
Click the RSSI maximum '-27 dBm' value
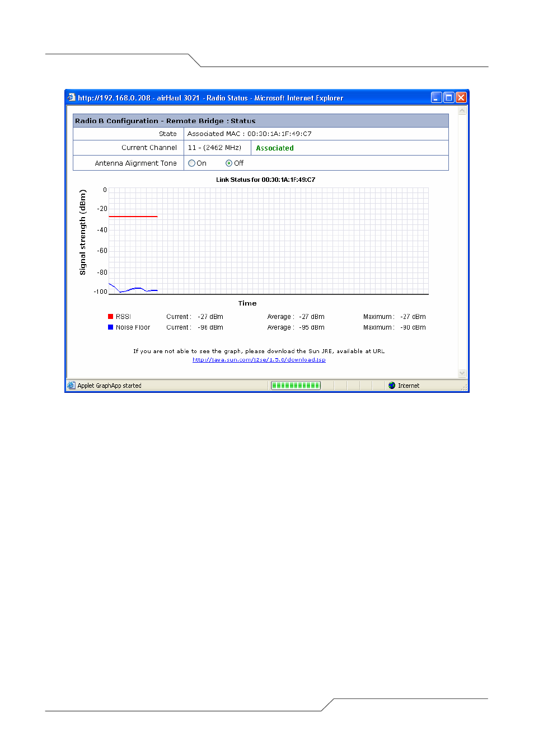413,317
